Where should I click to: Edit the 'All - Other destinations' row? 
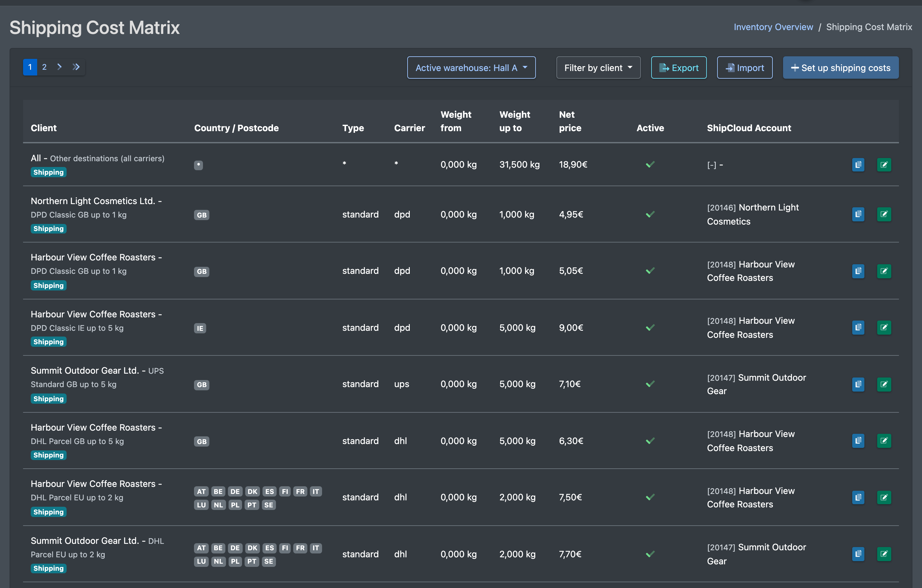(884, 165)
